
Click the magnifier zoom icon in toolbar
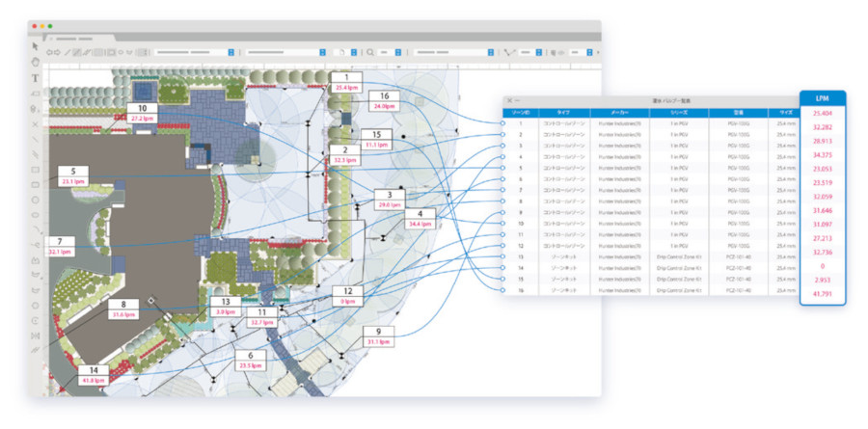click(371, 52)
